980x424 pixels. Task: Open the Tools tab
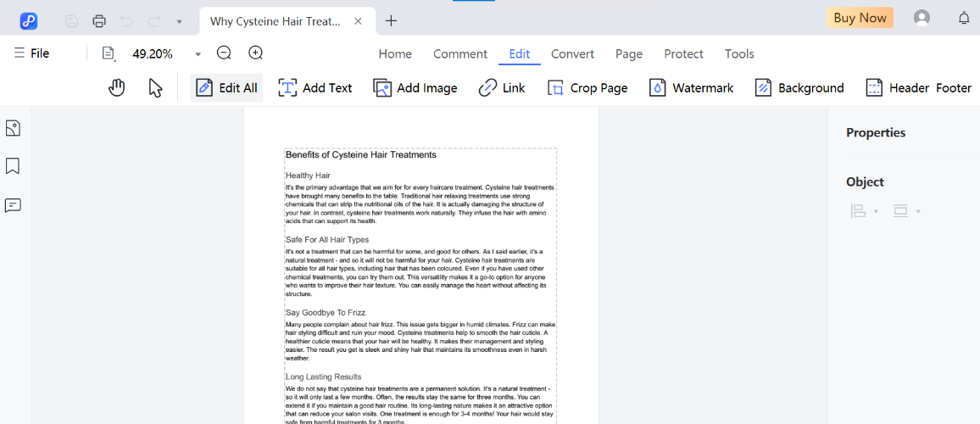739,53
